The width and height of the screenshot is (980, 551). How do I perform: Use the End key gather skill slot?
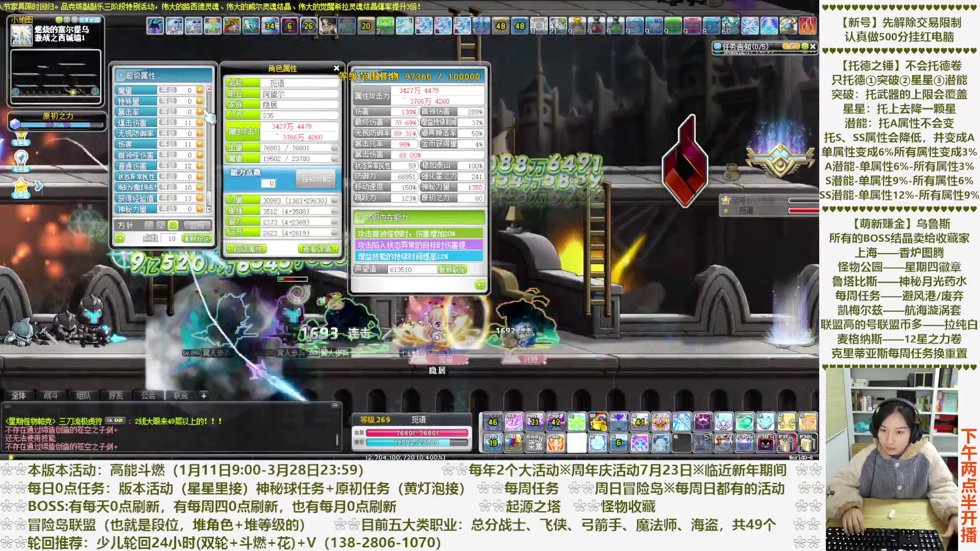tap(534, 443)
